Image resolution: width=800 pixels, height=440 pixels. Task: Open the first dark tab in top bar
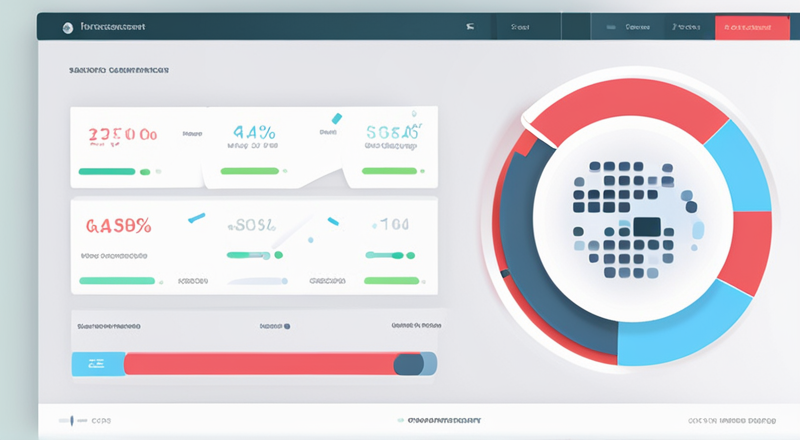[x=520, y=27]
